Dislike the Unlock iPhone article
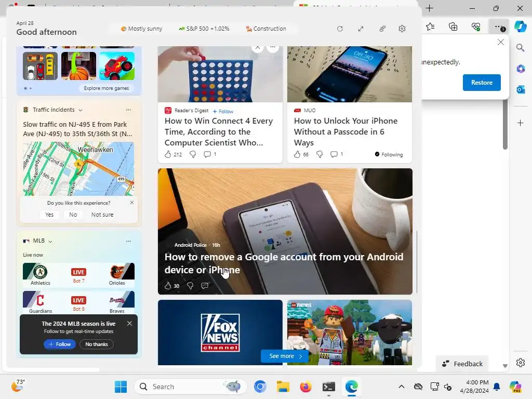This screenshot has height=399, width=532. pos(320,154)
